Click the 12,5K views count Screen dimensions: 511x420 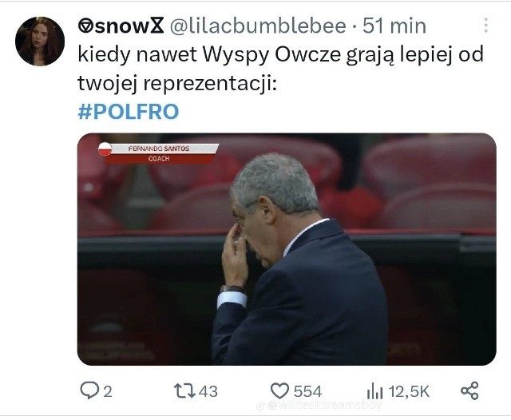point(409,391)
